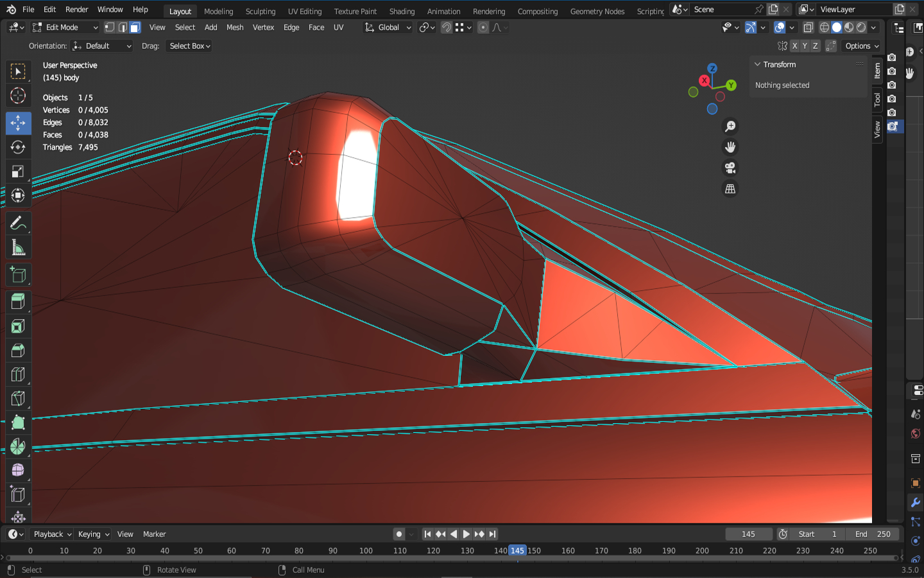Image resolution: width=924 pixels, height=578 pixels.
Task: Activate the Annotate pencil tool
Action: (x=18, y=223)
